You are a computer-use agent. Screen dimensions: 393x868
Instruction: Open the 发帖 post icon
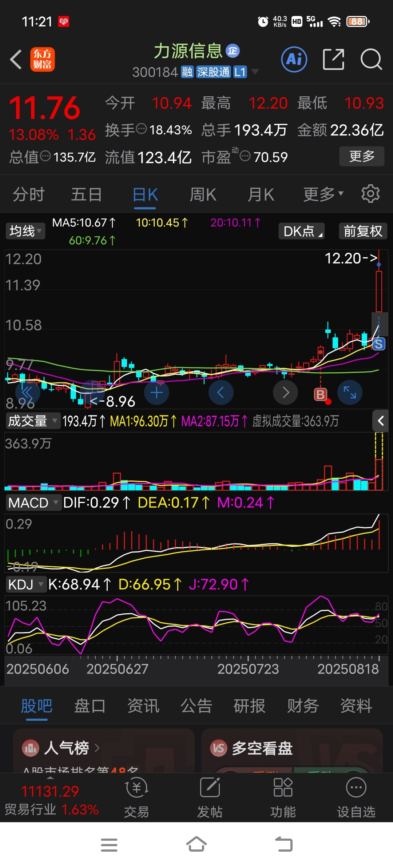tap(210, 797)
